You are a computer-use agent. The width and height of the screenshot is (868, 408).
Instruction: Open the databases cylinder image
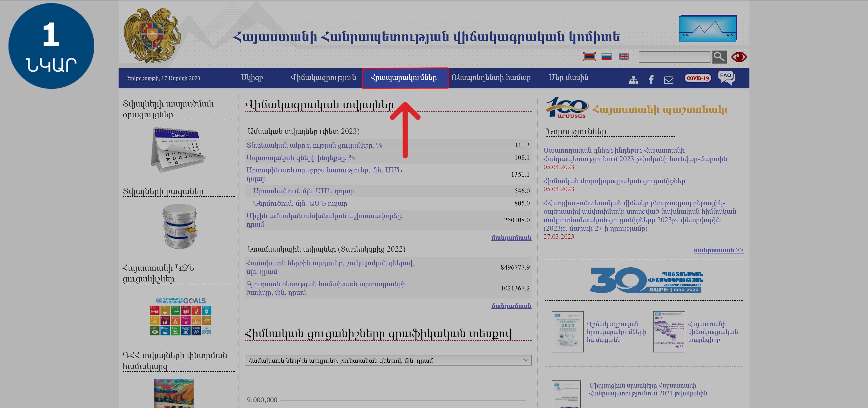click(180, 226)
